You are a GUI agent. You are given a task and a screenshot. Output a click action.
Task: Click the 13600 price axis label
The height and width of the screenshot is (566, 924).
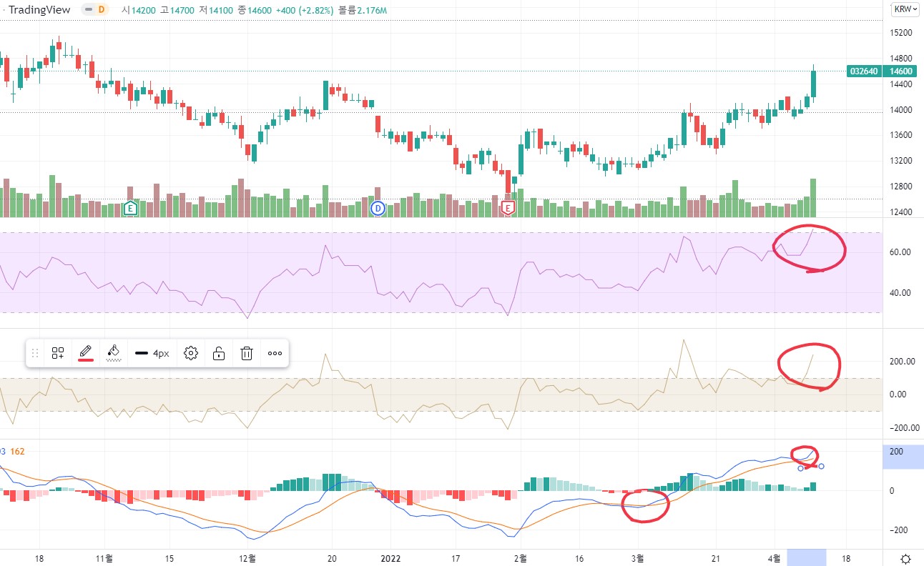(x=900, y=136)
